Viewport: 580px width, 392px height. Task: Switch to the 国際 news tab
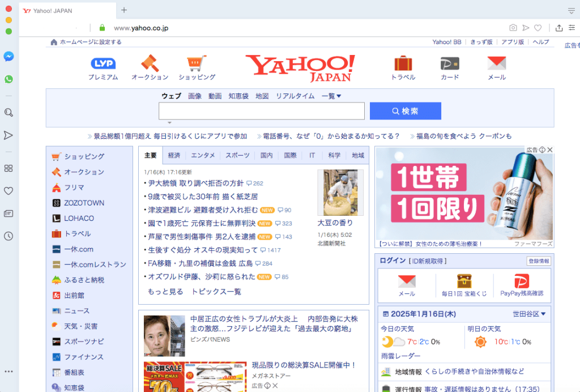point(290,155)
